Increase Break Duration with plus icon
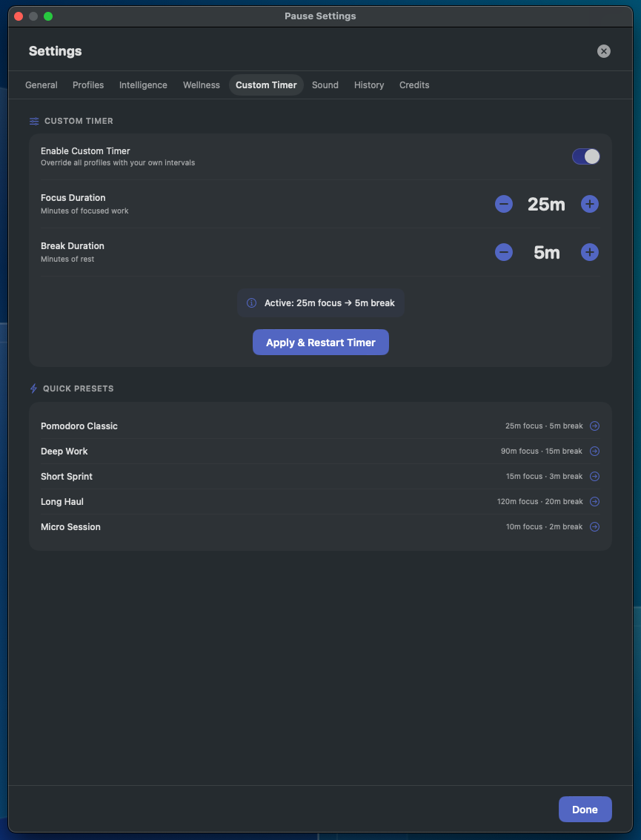 click(x=590, y=252)
